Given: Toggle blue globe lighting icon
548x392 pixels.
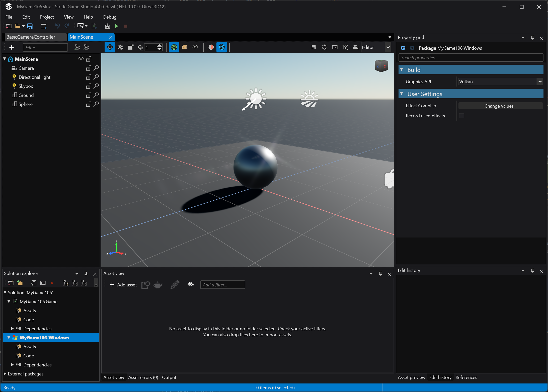Looking at the screenshot, I should (x=222, y=47).
